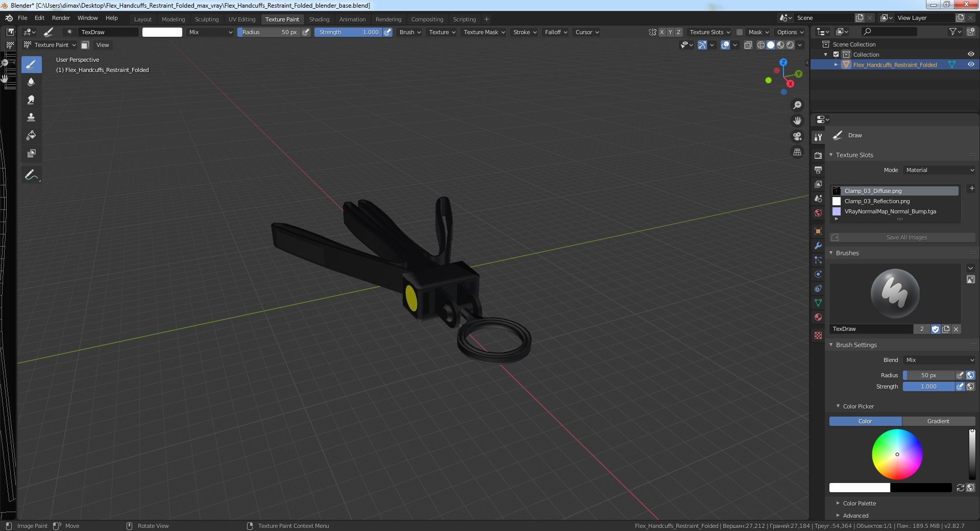The height and width of the screenshot is (531, 980).
Task: Open Active Tool settings tab
Action: click(x=818, y=137)
